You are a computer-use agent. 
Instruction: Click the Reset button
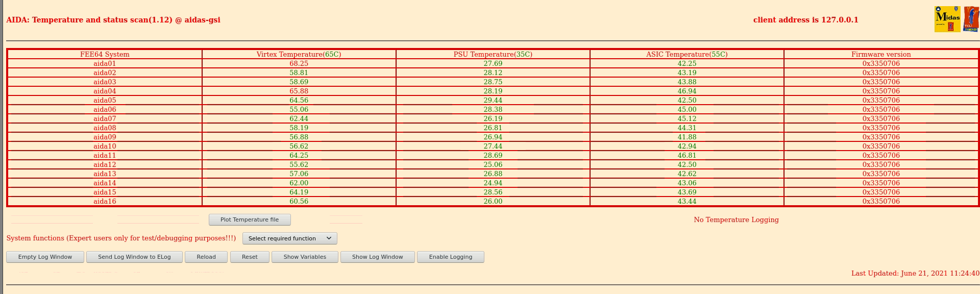(250, 257)
